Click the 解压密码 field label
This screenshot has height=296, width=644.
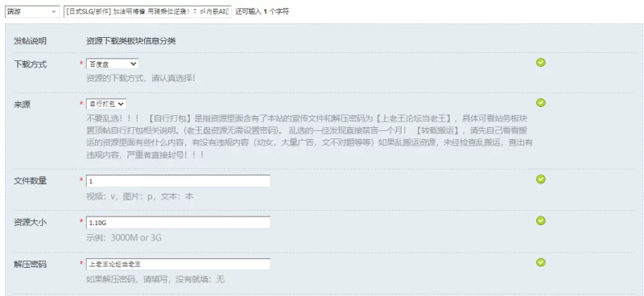coord(31,264)
